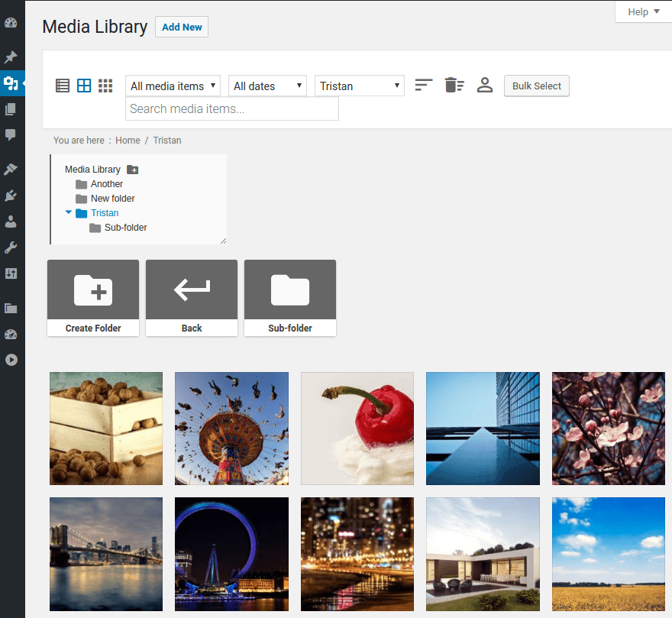
Task: Open Users via sidebar person icon
Action: 11,222
